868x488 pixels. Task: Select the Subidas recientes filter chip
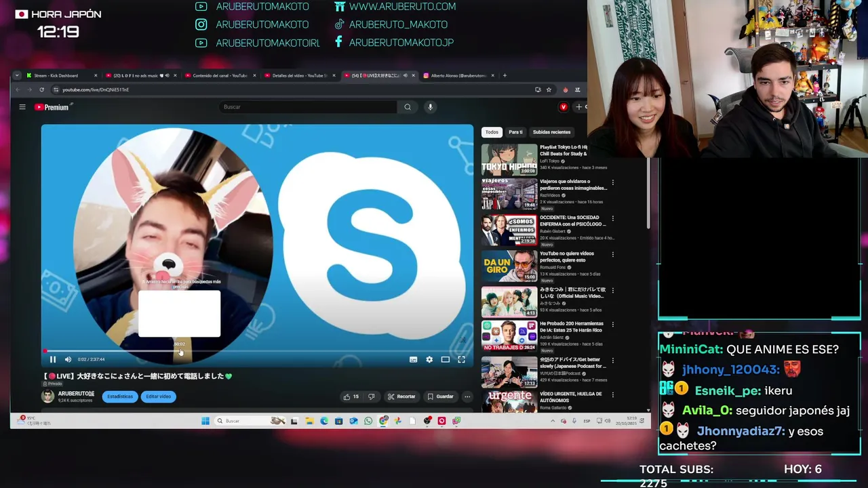pyautogui.click(x=551, y=132)
